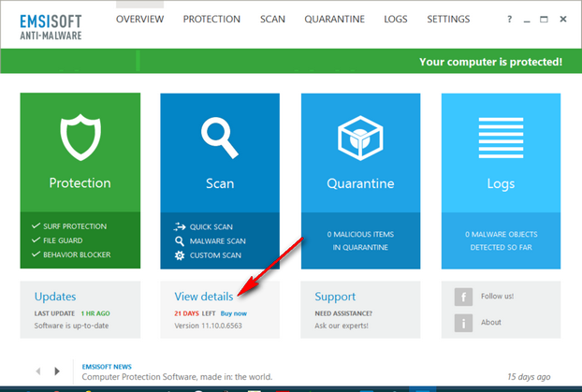Screen dimensions: 582x392
Task: Click 0 malware objects detected so far
Action: (x=502, y=240)
